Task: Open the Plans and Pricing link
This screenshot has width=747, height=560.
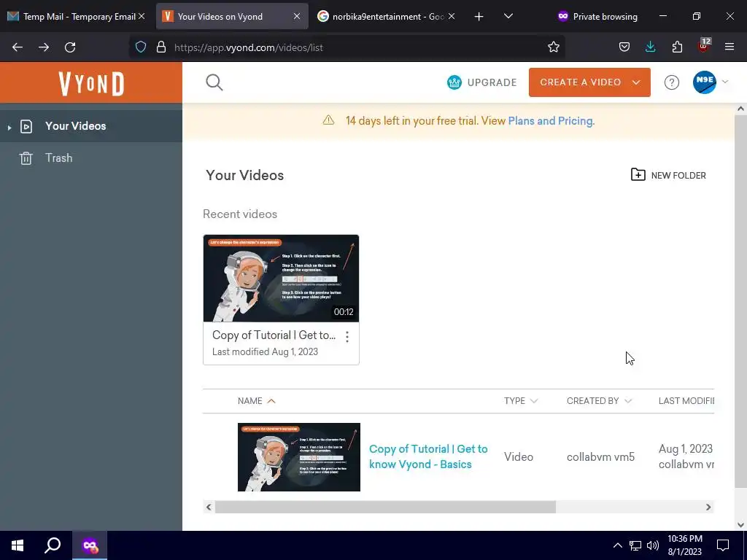Action: click(551, 121)
